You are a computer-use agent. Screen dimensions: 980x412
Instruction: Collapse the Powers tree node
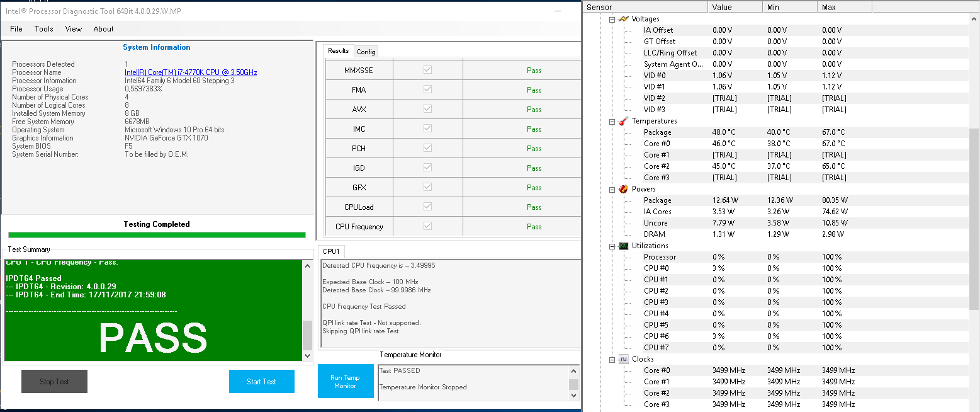coord(612,189)
